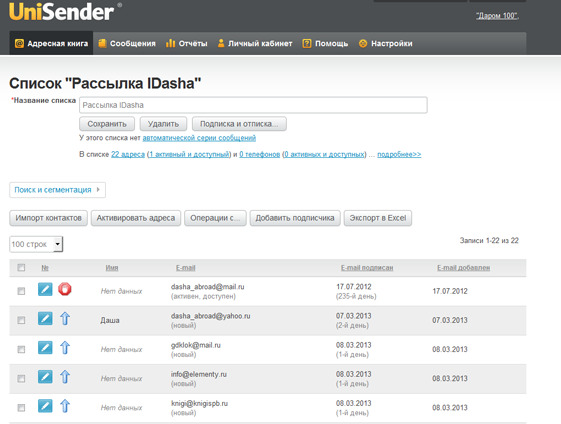This screenshot has width=561, height=424.
Task: Click blue up arrow for knigi@knigispb.ru row
Action: tap(65, 406)
